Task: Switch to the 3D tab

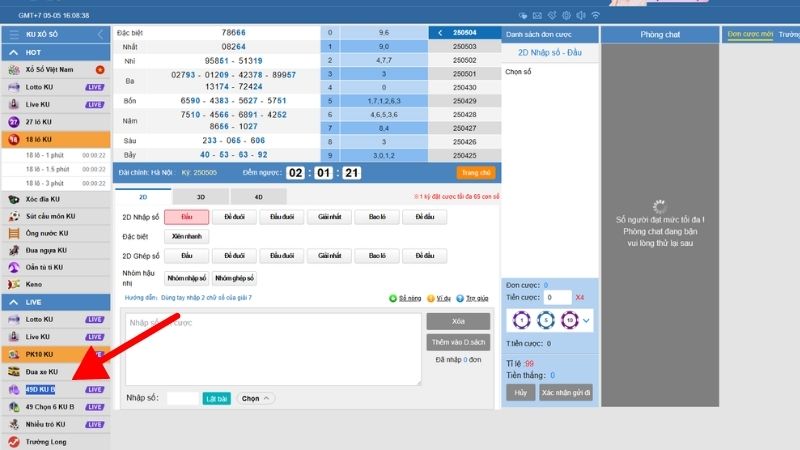Action: 201,197
